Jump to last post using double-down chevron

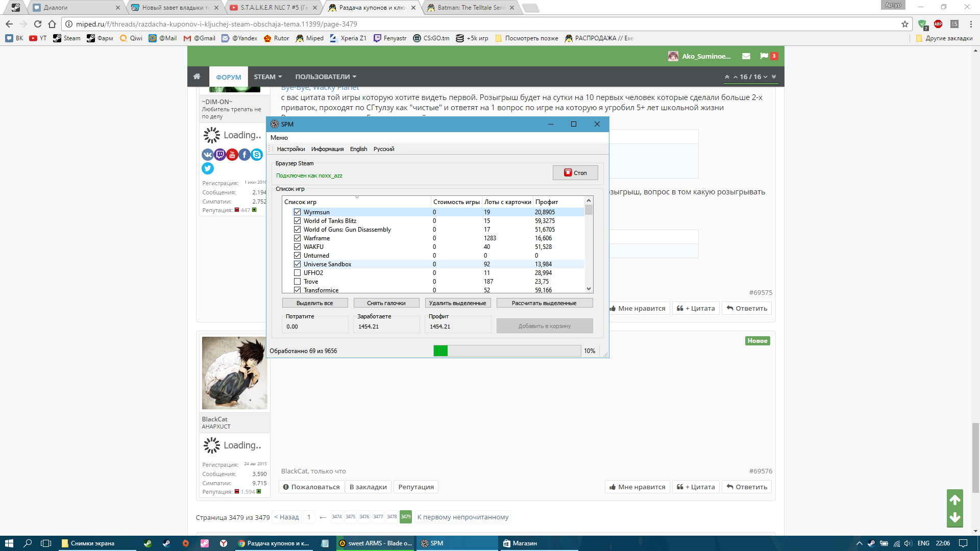(774, 77)
